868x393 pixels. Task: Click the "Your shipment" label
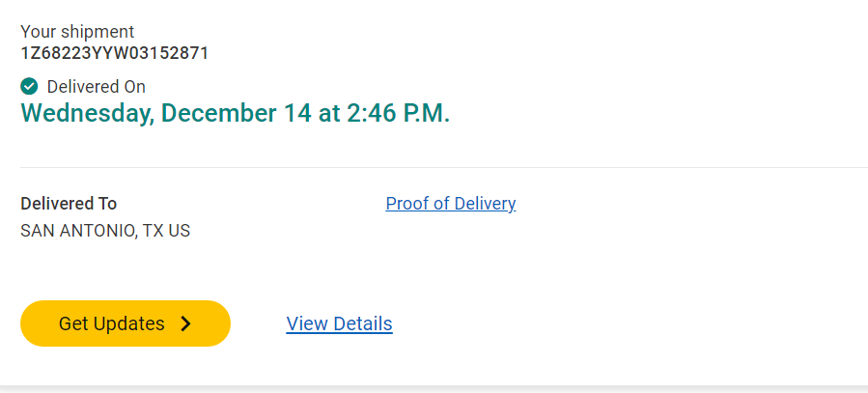(77, 32)
